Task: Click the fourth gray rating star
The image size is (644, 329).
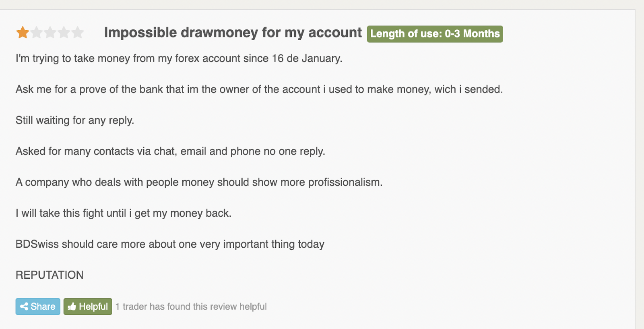Action: [x=64, y=32]
